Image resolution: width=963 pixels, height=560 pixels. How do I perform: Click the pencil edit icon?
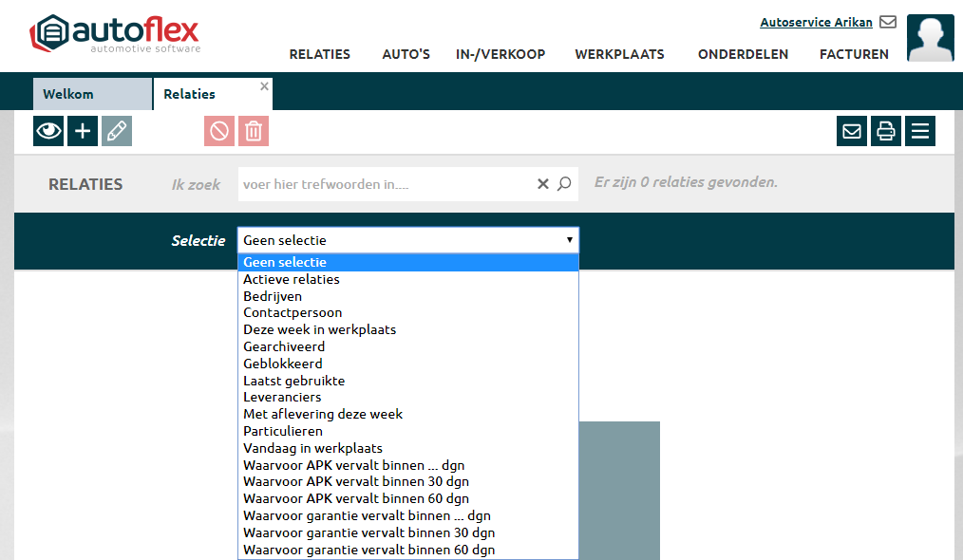[117, 131]
